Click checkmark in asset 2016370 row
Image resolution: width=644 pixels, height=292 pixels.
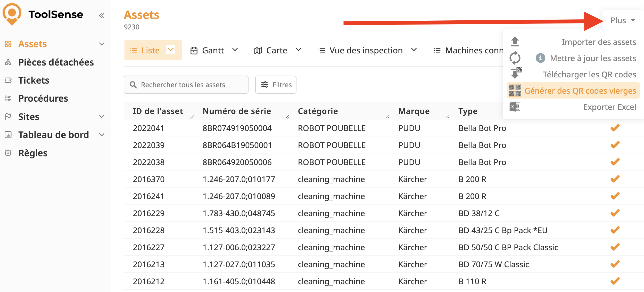tap(615, 179)
